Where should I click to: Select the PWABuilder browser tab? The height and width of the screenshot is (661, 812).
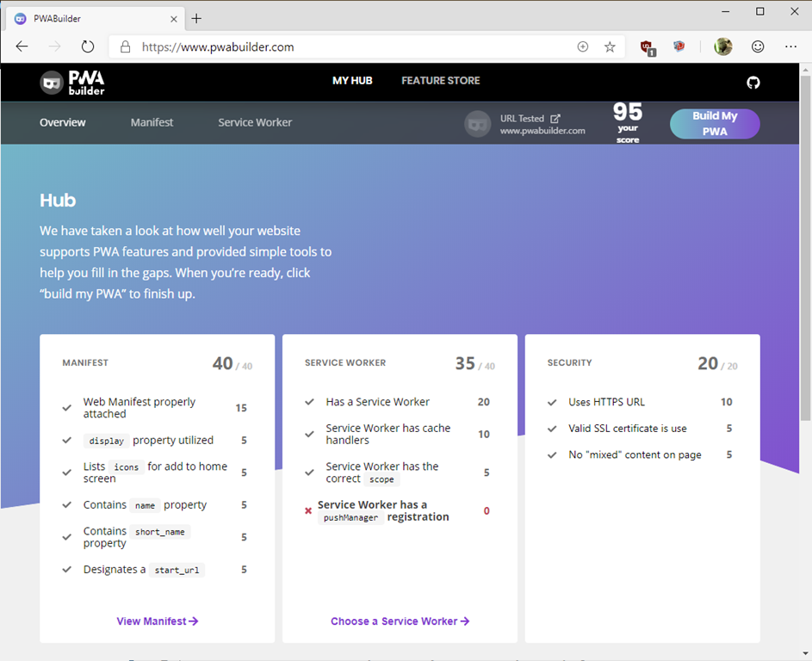(x=96, y=19)
